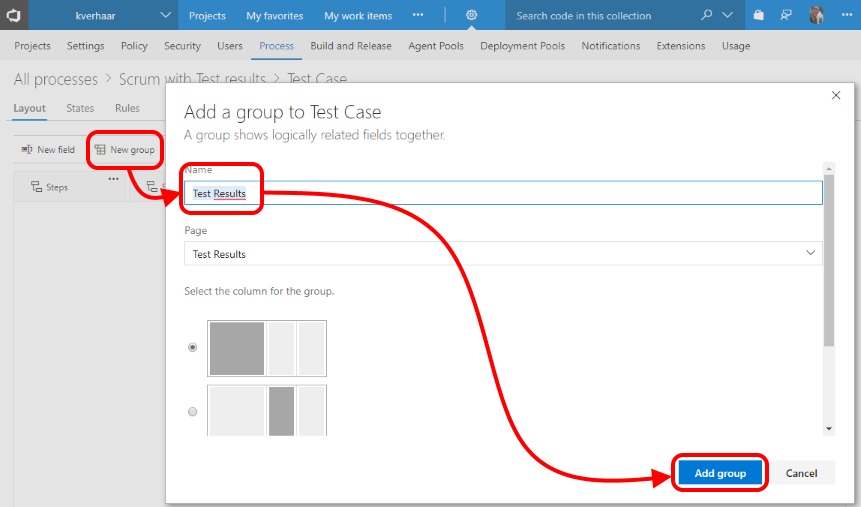Screen dimensions: 861x507
Task: Select the Steps page tab
Action: 49,187
